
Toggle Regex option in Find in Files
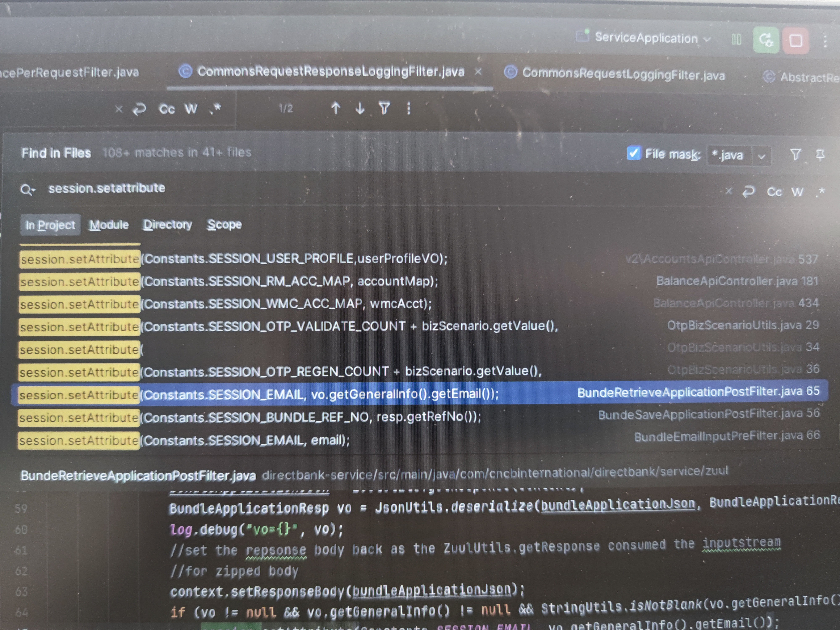point(820,192)
